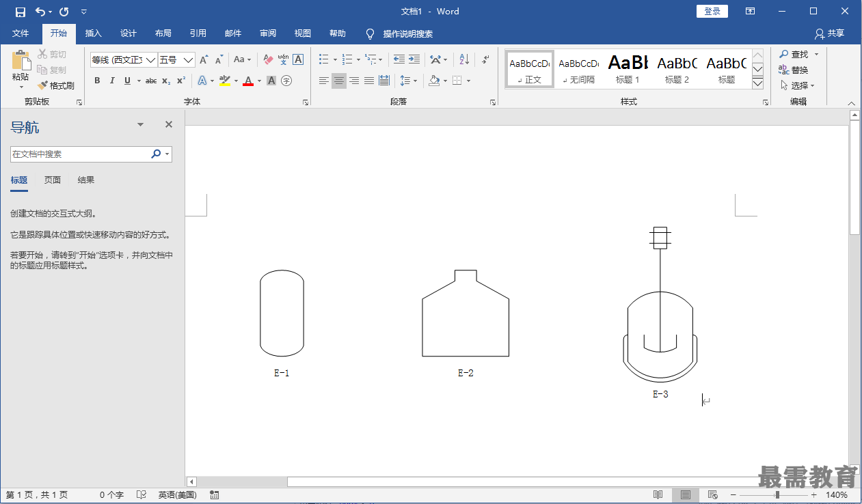Viewport: 862px width, 504px height.
Task: Toggle character shading button
Action: click(x=271, y=81)
